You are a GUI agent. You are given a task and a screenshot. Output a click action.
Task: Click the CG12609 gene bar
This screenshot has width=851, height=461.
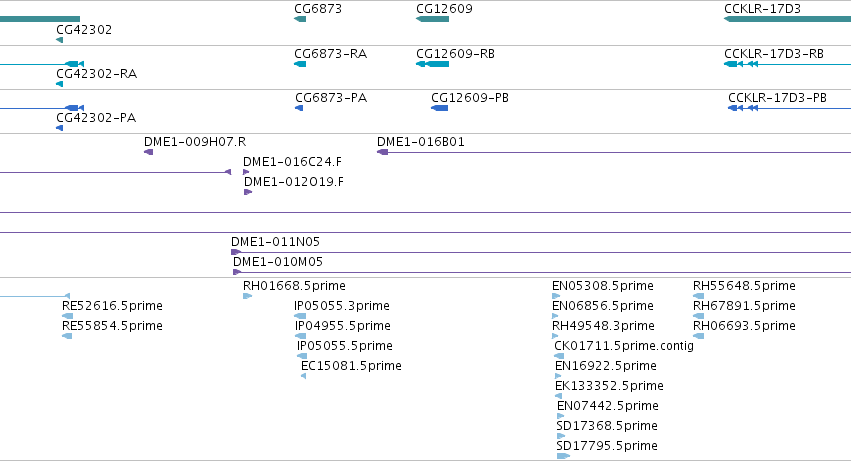point(433,19)
